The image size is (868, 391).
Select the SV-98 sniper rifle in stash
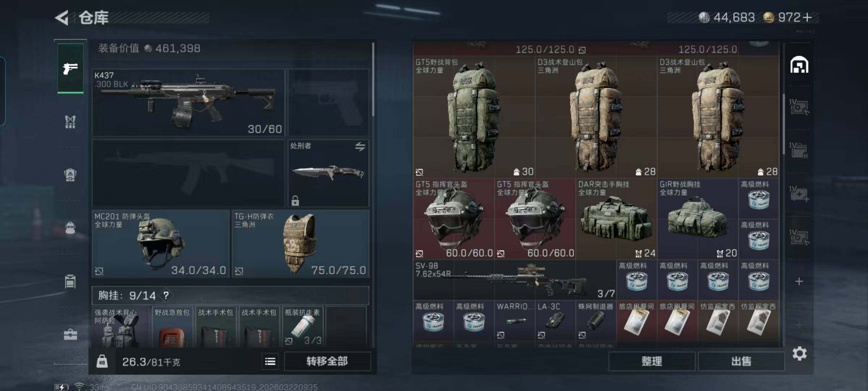515,280
